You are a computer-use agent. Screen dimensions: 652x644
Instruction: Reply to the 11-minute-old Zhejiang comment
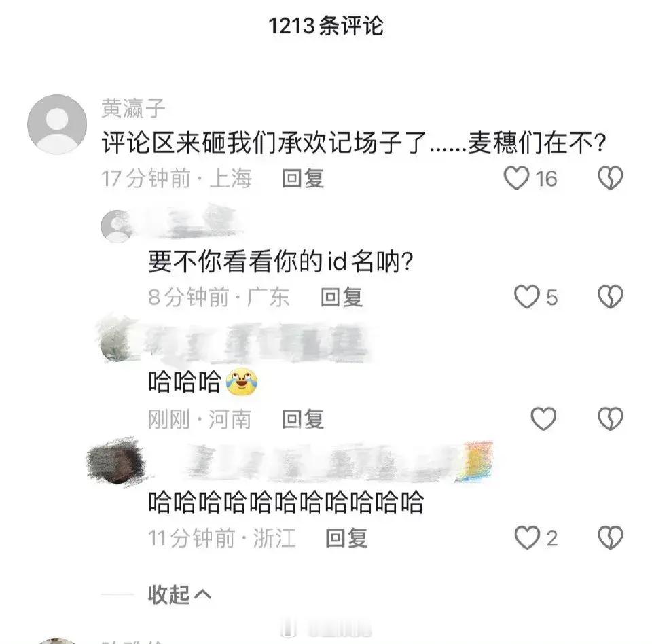[346, 538]
